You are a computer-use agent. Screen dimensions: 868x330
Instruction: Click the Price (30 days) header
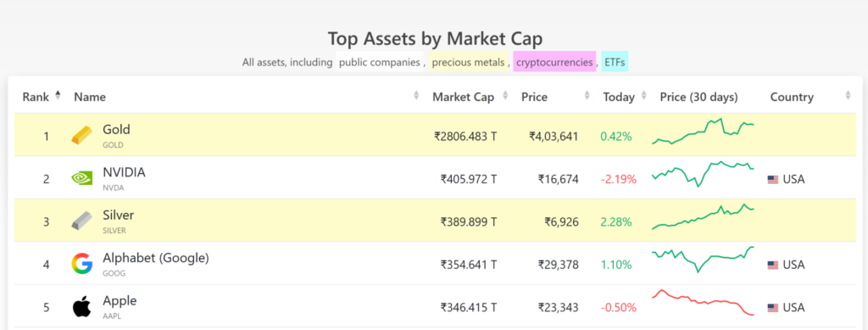click(698, 97)
